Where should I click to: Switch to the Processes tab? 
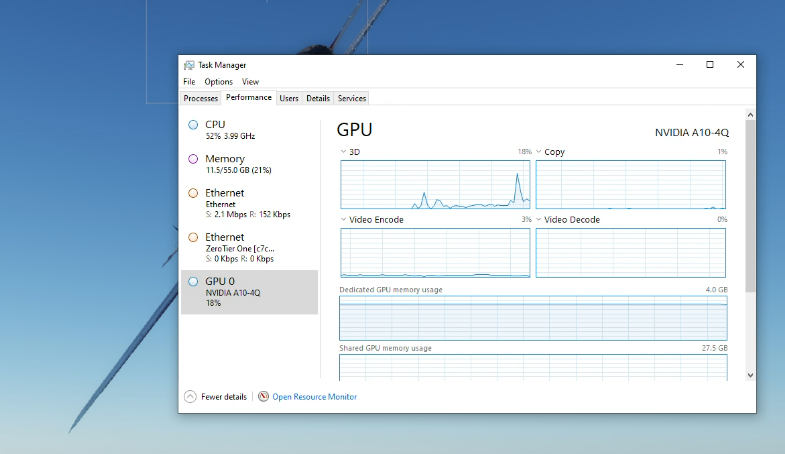point(200,98)
